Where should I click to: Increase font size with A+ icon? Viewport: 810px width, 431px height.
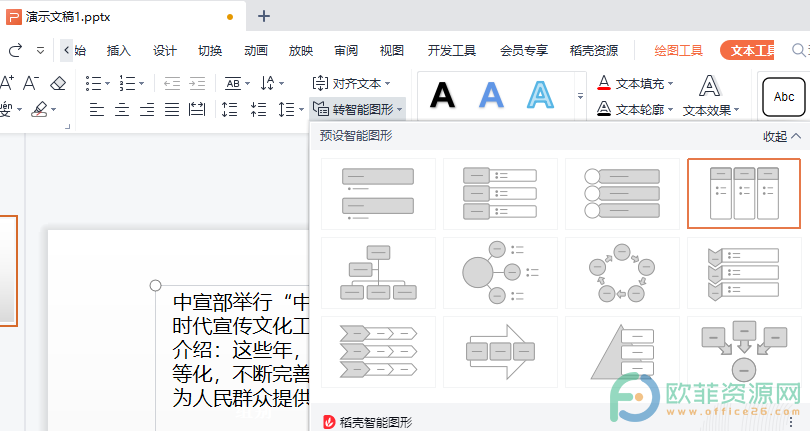7,83
